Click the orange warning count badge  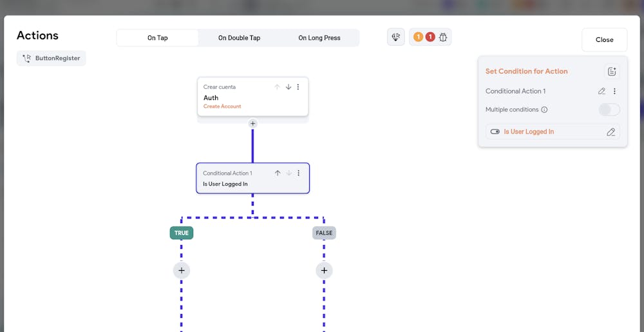[418, 37]
